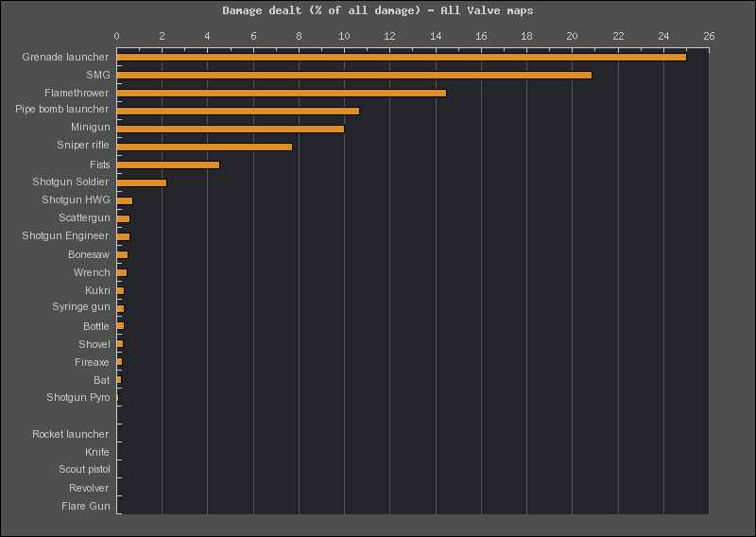Click the Shotgun Soldier orange bar
756x537 pixels.
coord(141,182)
